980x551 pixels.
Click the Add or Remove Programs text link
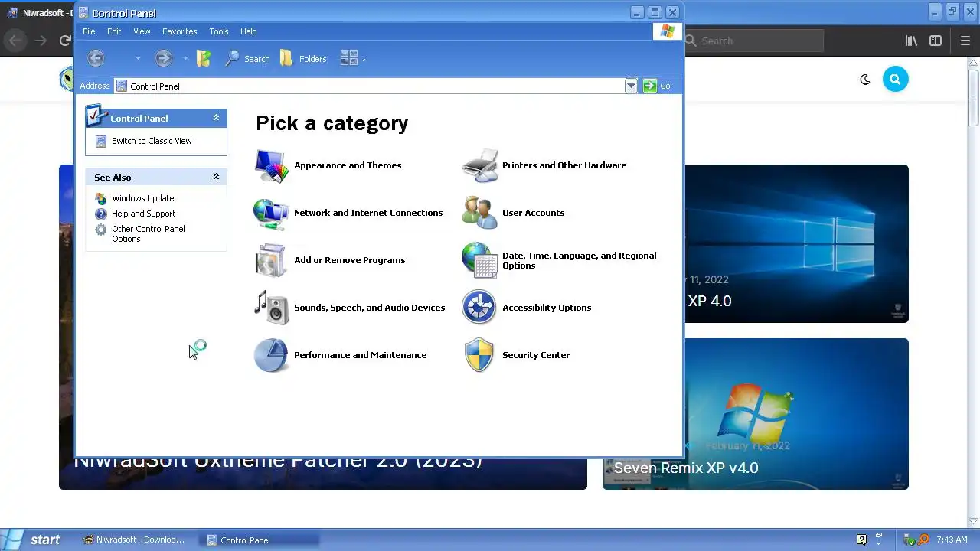(350, 261)
